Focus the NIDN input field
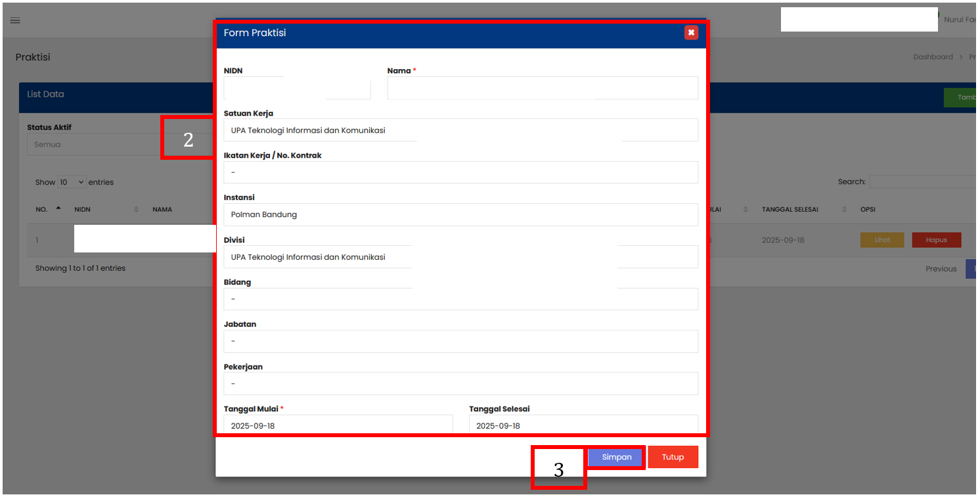The image size is (980, 499). [297, 89]
